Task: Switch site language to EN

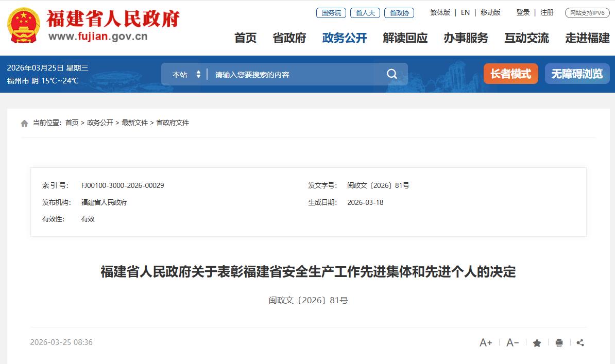Action: point(464,12)
